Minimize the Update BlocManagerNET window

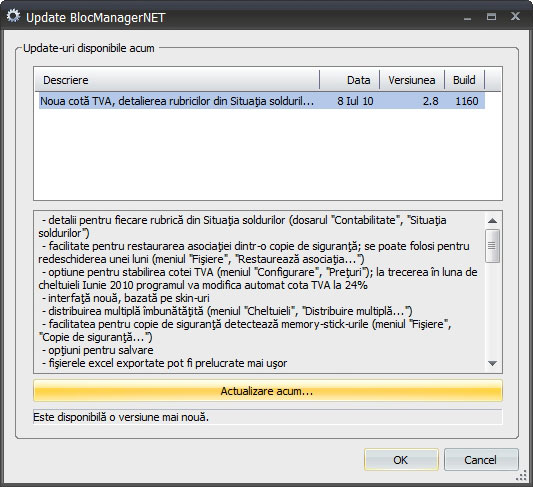[468, 17]
